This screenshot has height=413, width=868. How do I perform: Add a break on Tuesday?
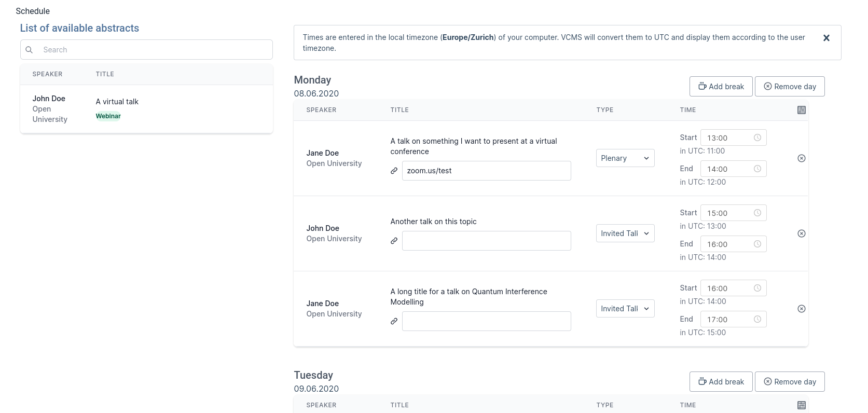point(721,382)
